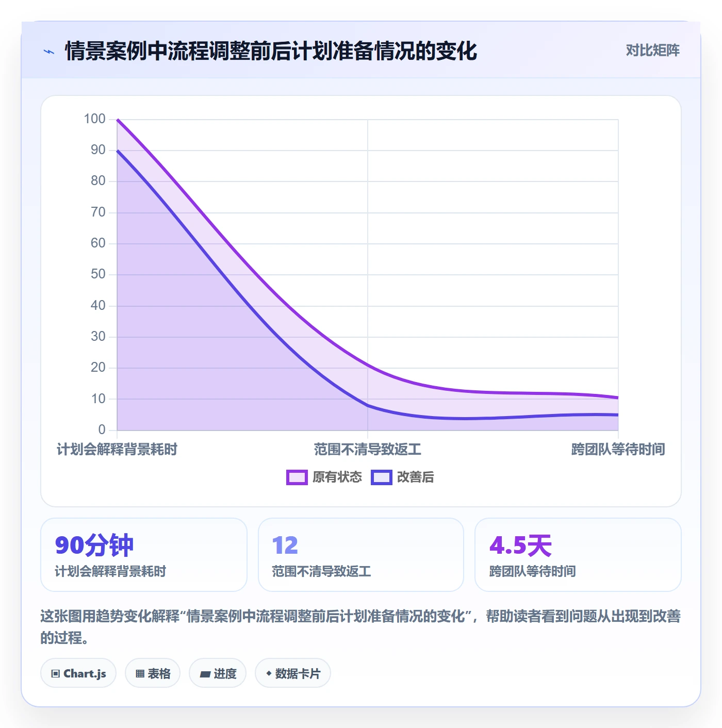Click the 计划会解释背景耗时 caption in the stat card

[x=110, y=571]
